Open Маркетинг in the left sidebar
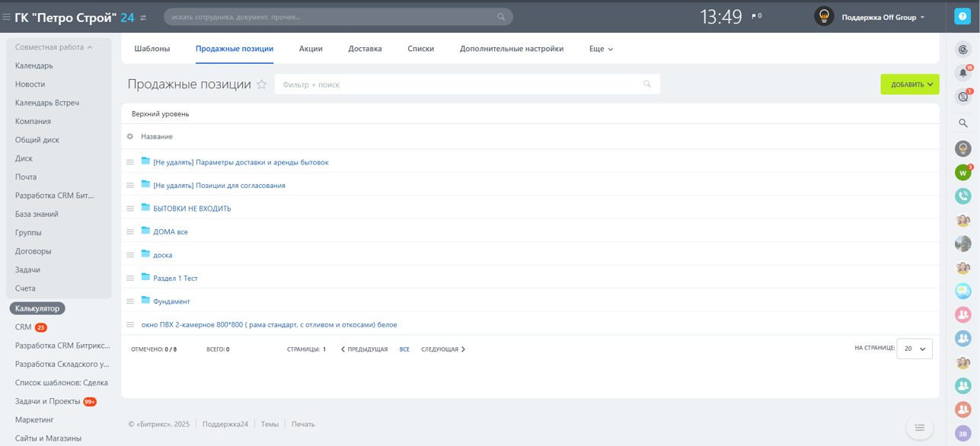 [x=34, y=420]
